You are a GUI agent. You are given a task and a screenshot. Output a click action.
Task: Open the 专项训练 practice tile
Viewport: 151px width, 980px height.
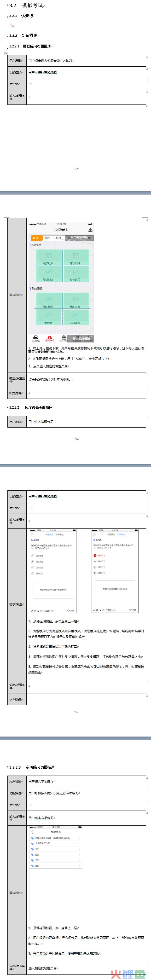[76, 258]
